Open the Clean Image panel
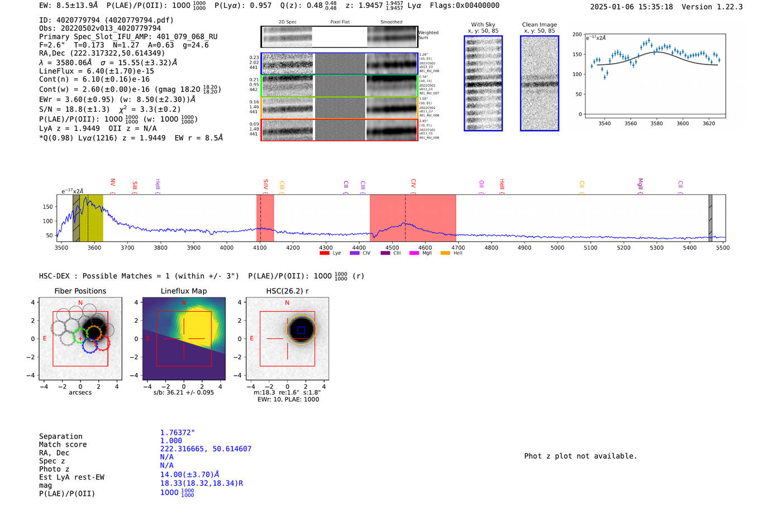 540,83
